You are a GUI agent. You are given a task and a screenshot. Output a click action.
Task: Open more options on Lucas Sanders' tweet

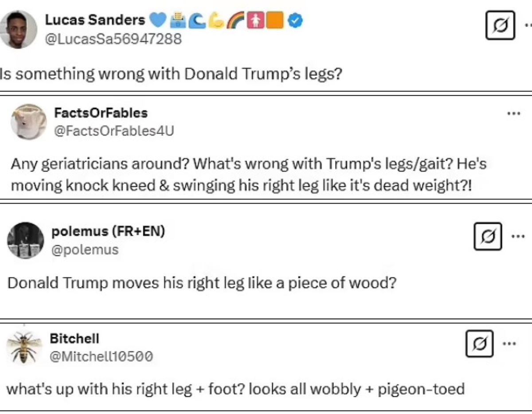(528, 25)
